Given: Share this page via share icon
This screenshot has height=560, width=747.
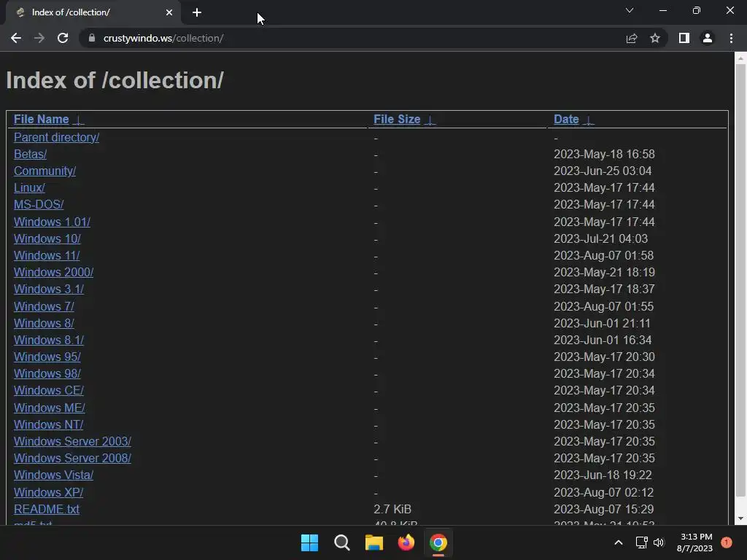Looking at the screenshot, I should [x=632, y=38].
